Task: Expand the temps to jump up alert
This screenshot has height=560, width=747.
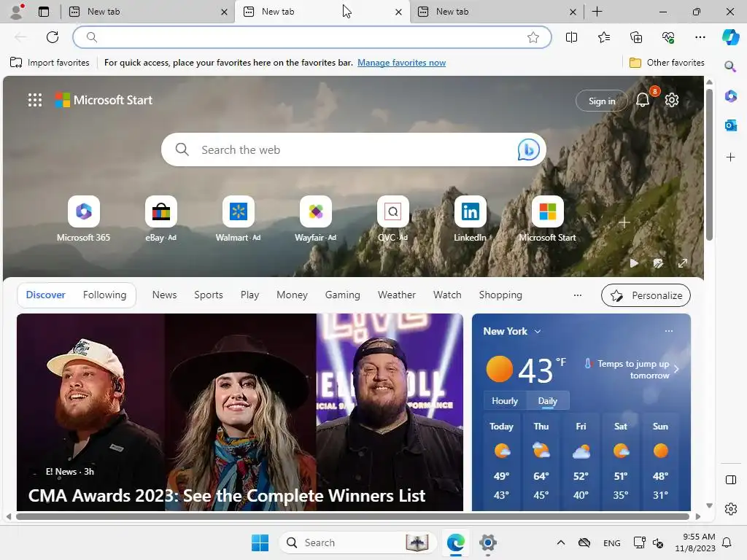Action: point(676,369)
